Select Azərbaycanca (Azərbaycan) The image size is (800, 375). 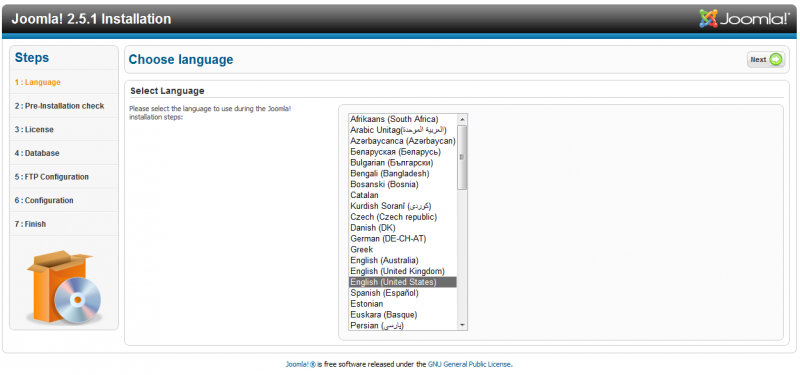[x=403, y=141]
